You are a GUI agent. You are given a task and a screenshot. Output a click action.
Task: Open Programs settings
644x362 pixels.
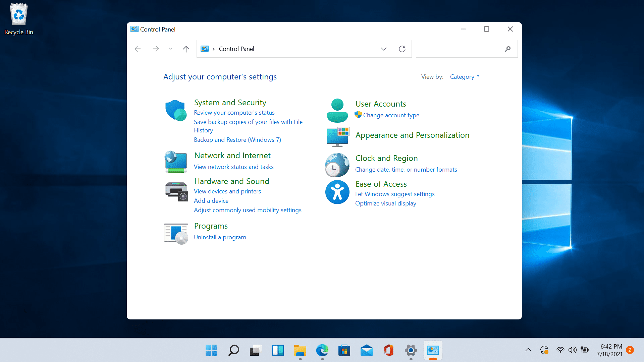pos(211,226)
